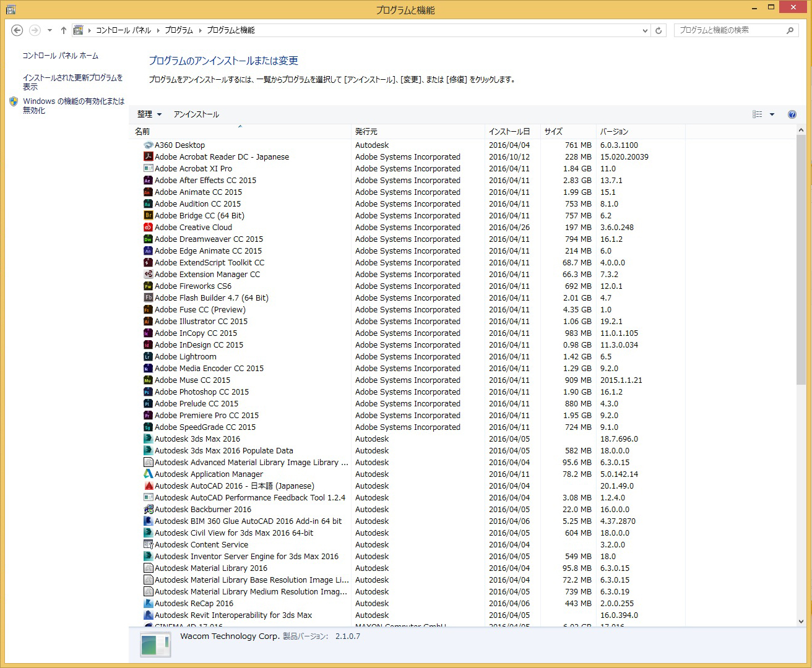
Task: Click the アンインストール toolbar button
Action: coord(196,114)
